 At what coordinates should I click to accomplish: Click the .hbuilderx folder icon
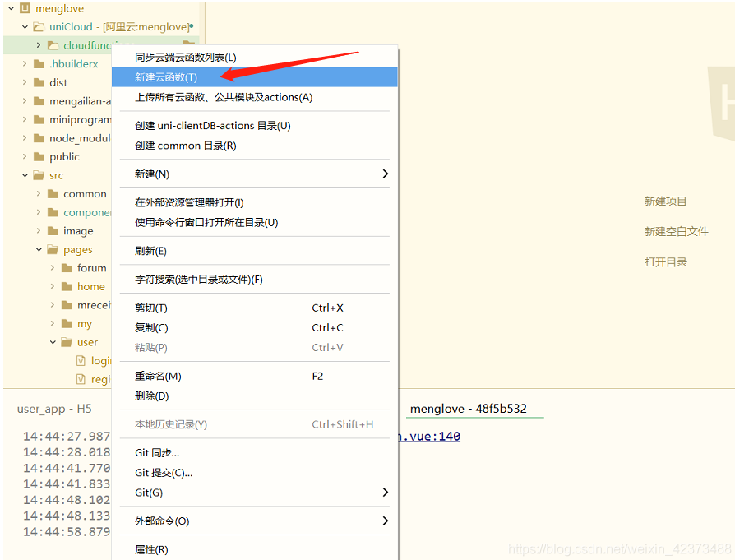[x=38, y=64]
